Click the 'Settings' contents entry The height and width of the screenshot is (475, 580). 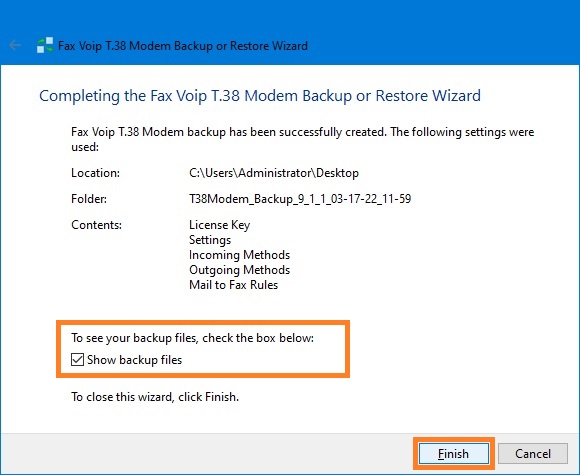pos(210,240)
